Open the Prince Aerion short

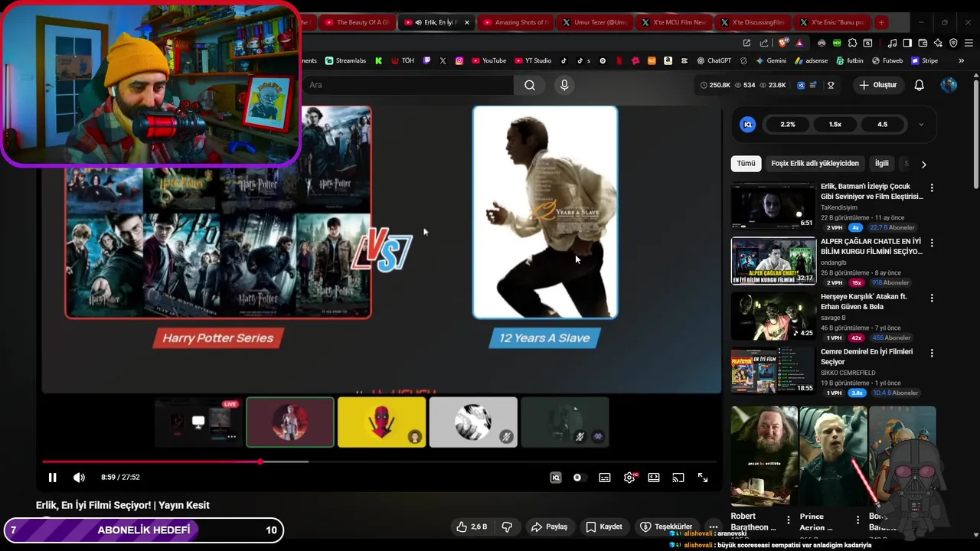click(833, 456)
